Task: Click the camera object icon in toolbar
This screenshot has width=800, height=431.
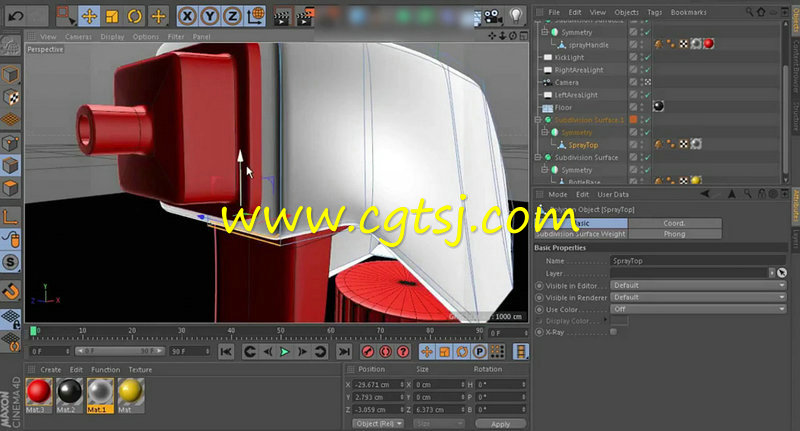Action: coord(492,16)
